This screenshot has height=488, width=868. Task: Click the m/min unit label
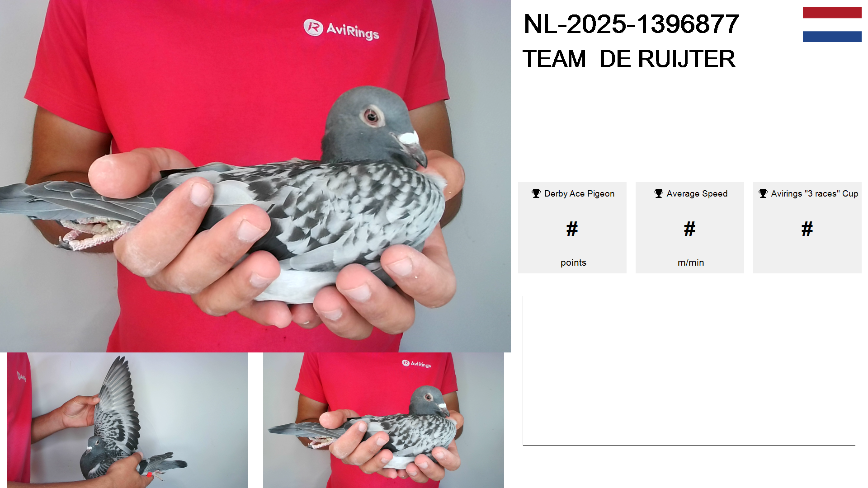pos(691,263)
